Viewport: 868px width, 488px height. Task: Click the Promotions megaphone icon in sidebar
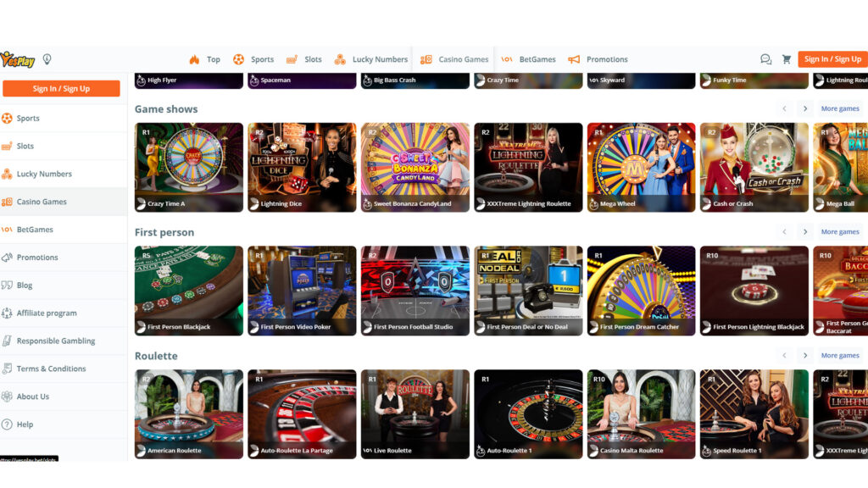(7, 258)
